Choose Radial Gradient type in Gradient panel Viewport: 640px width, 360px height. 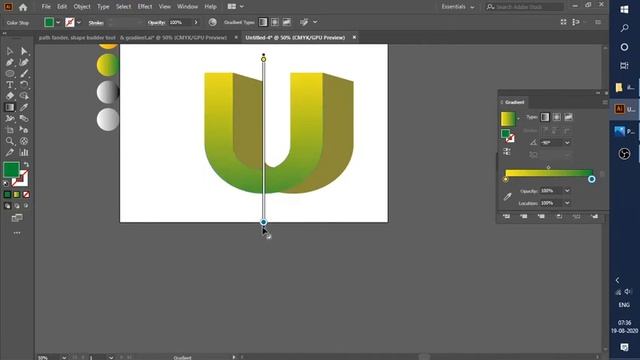click(557, 117)
